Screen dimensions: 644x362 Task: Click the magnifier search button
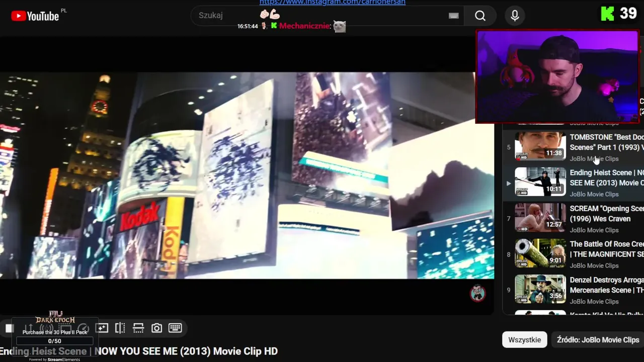coord(480,16)
